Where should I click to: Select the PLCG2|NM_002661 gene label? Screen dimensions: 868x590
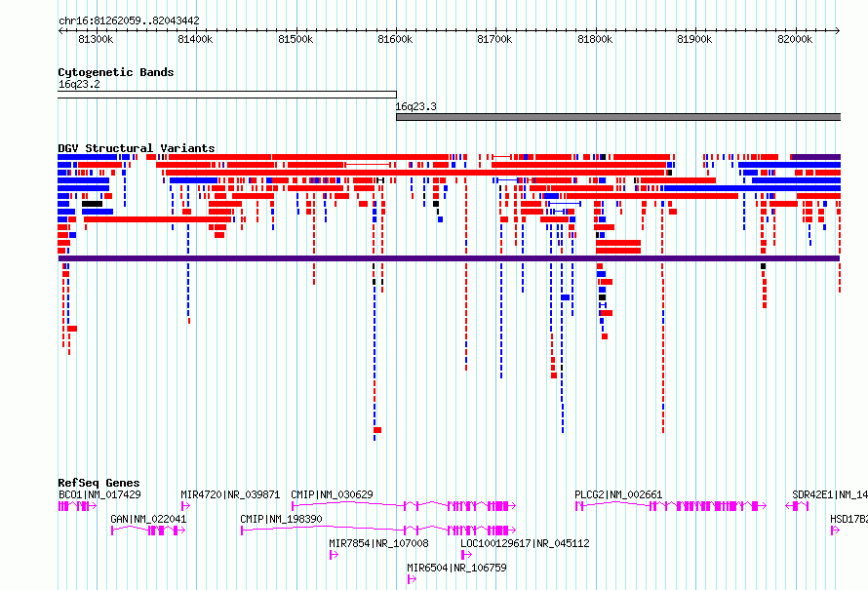click(x=618, y=494)
